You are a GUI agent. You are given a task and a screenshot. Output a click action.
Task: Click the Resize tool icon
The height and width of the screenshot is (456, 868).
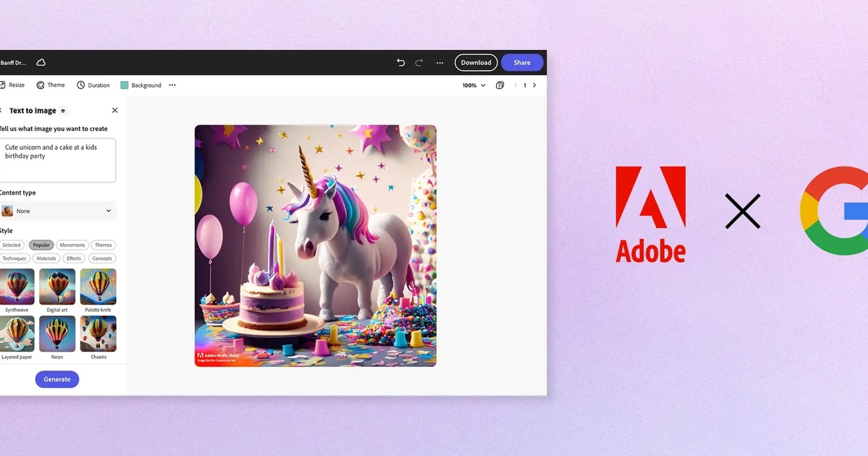tap(3, 85)
